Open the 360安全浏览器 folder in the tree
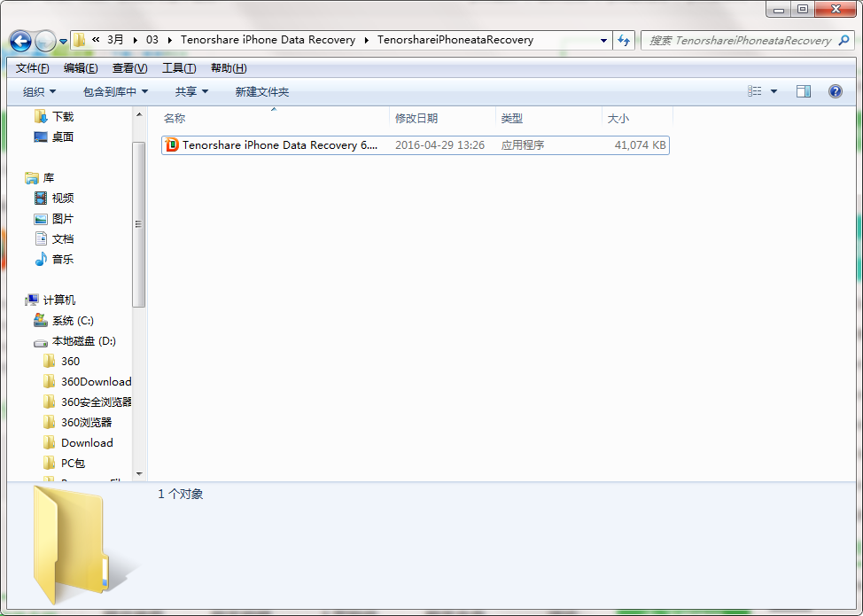The width and height of the screenshot is (863, 616). (97, 402)
